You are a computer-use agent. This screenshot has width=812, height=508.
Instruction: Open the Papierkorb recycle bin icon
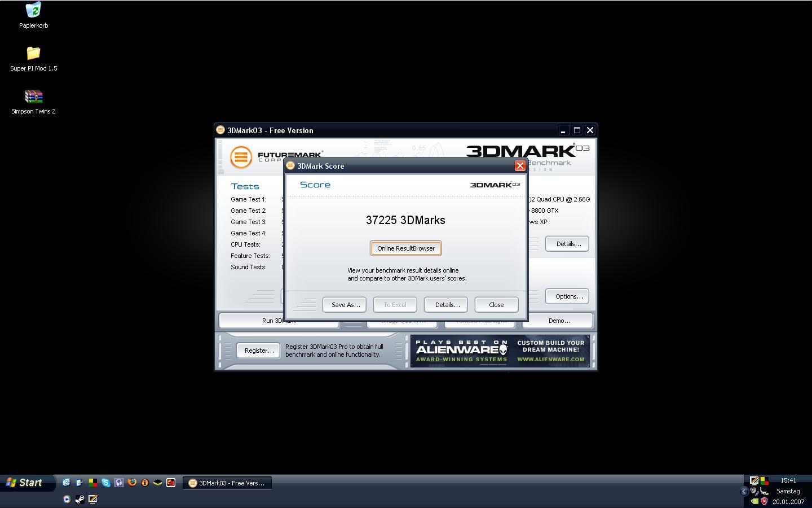coord(33,10)
